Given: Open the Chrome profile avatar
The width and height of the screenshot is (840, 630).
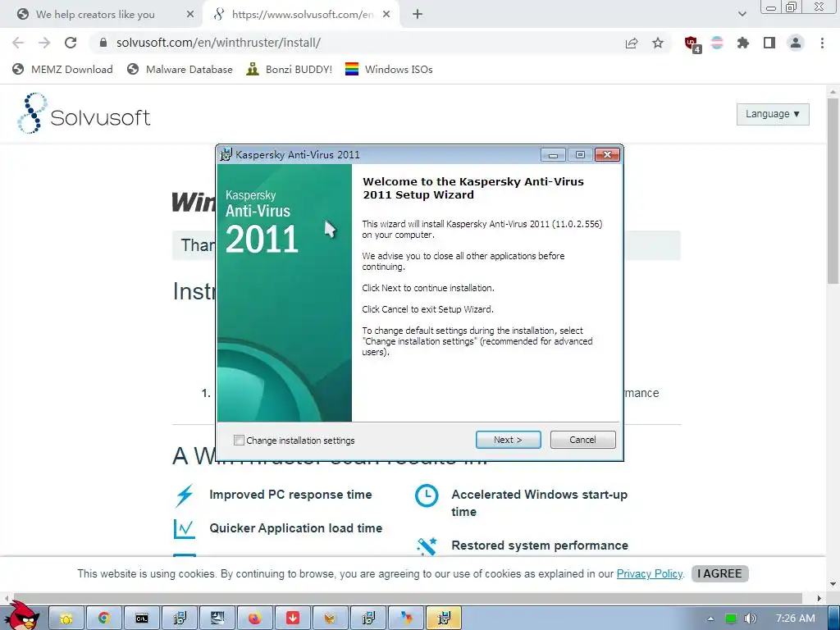Looking at the screenshot, I should (796, 43).
